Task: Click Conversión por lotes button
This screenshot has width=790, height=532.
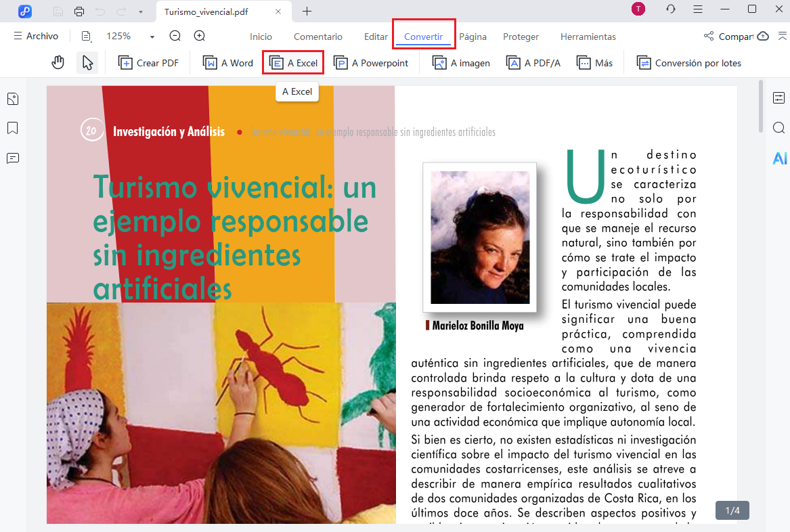Action: 689,63
